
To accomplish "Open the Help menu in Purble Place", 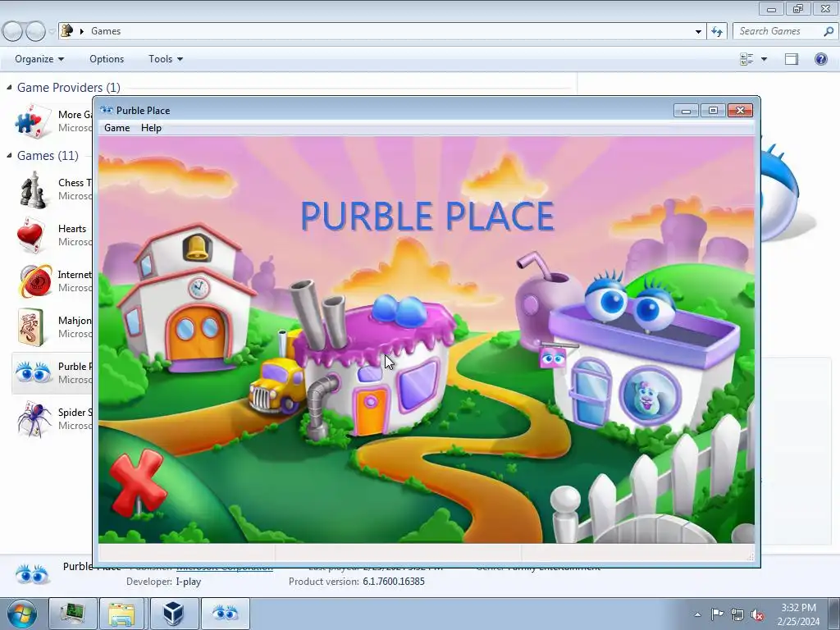I will [151, 128].
